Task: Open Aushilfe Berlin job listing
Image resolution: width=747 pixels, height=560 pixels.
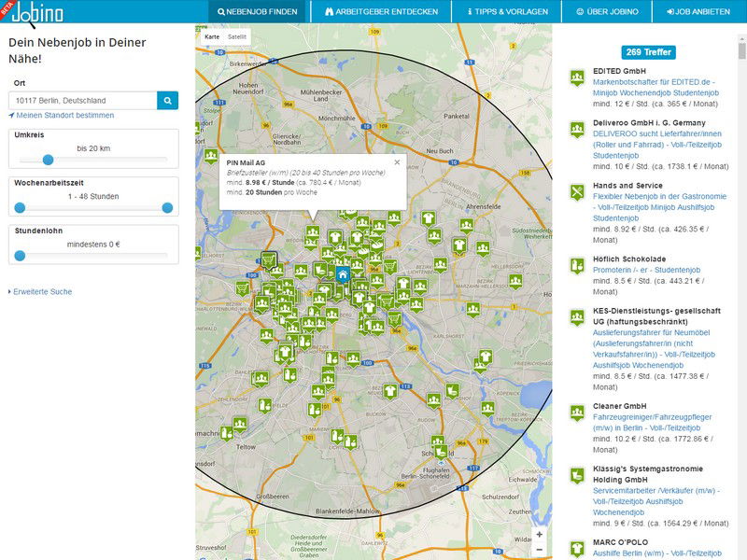Action: [657, 553]
